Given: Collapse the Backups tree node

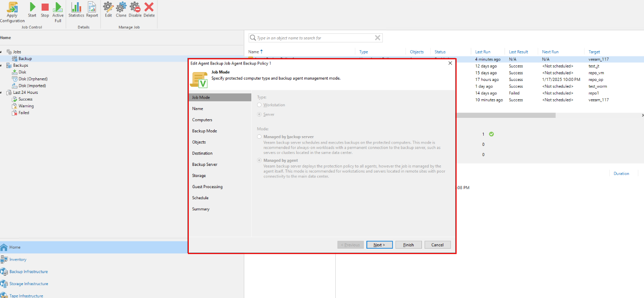Looking at the screenshot, I should pyautogui.click(x=1, y=65).
